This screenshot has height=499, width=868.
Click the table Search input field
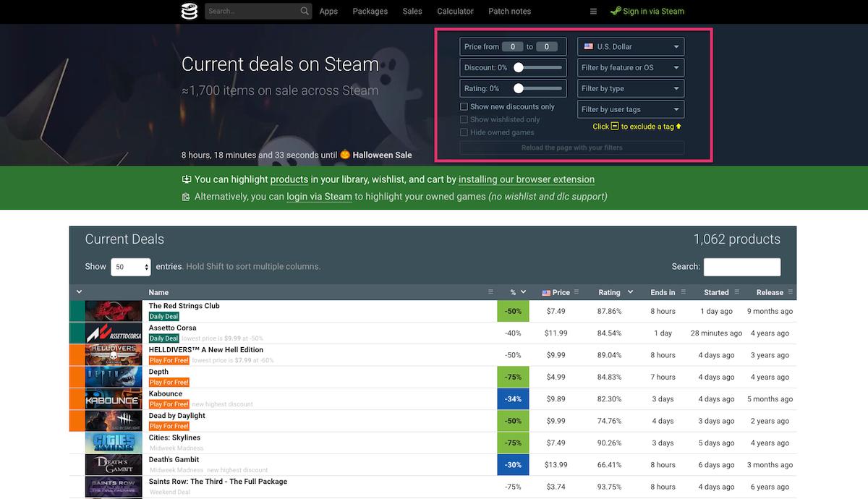pos(741,266)
